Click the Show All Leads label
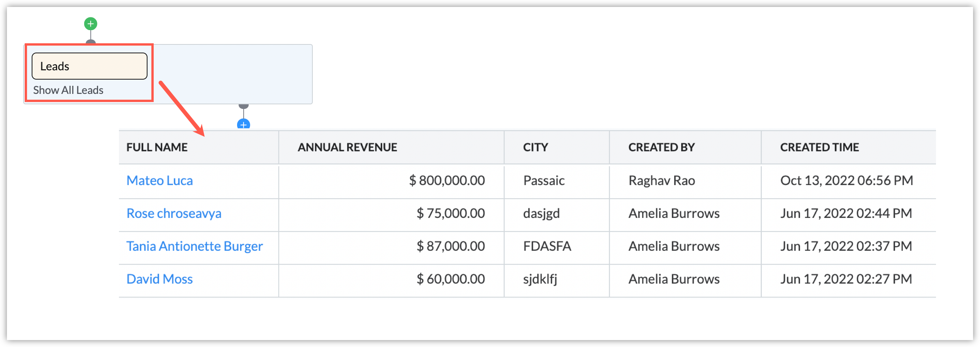The width and height of the screenshot is (980, 347). pos(68,90)
